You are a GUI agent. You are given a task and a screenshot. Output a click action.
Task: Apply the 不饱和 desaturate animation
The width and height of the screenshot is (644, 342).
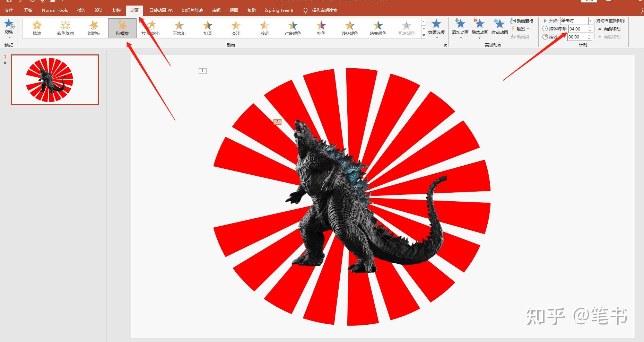tap(179, 28)
